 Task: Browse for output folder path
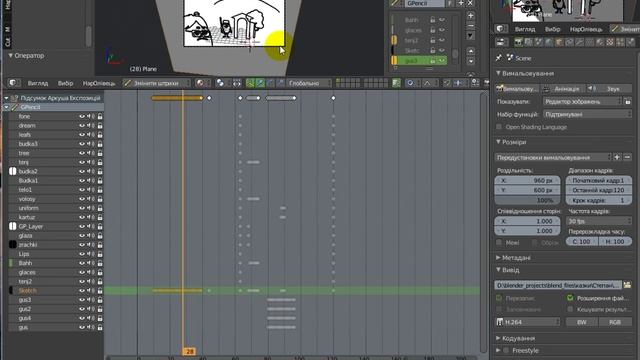coord(627,285)
